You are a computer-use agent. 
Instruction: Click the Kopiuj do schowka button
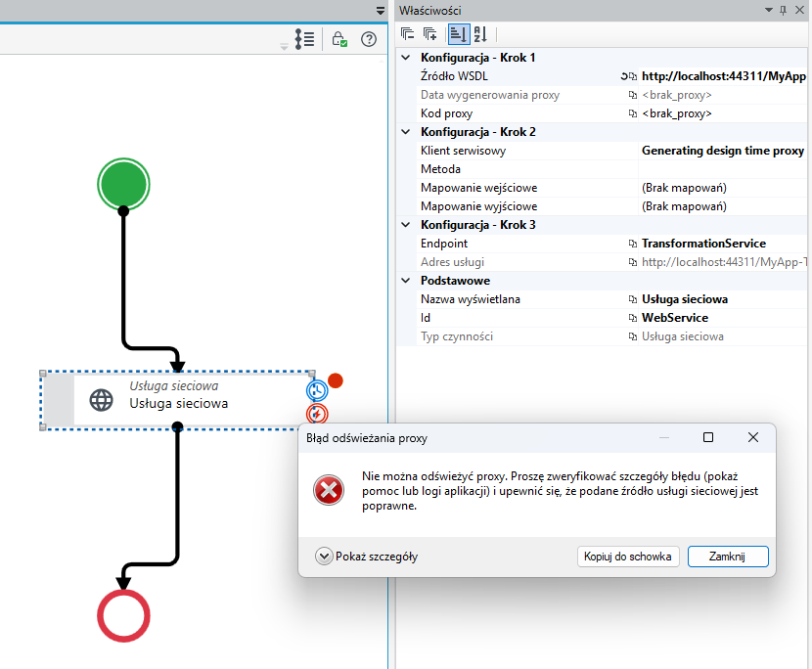(x=628, y=557)
